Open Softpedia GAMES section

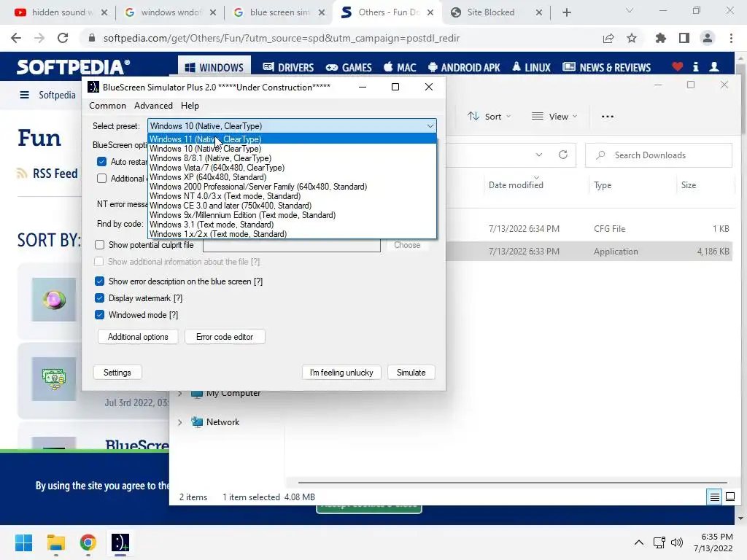349,68
